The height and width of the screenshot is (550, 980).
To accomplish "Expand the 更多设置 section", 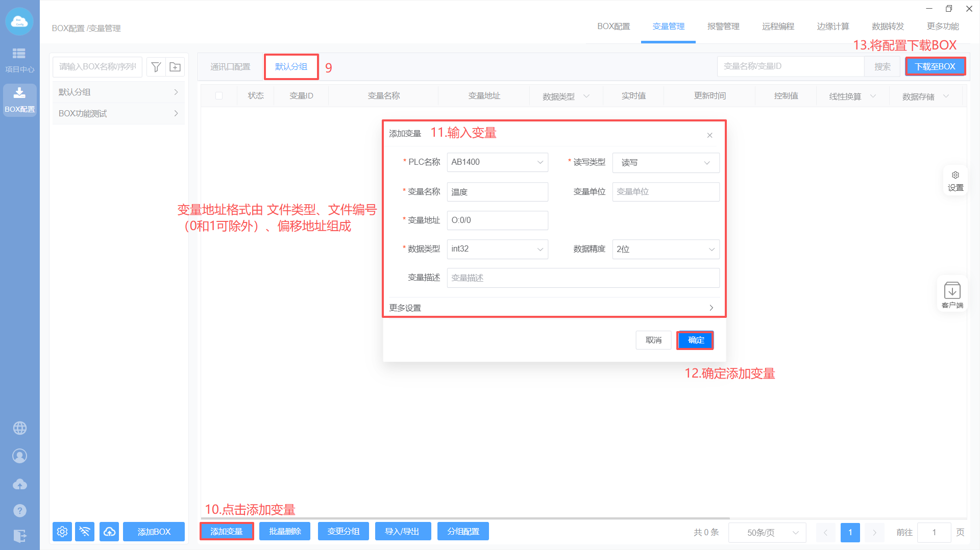I will 554,308.
